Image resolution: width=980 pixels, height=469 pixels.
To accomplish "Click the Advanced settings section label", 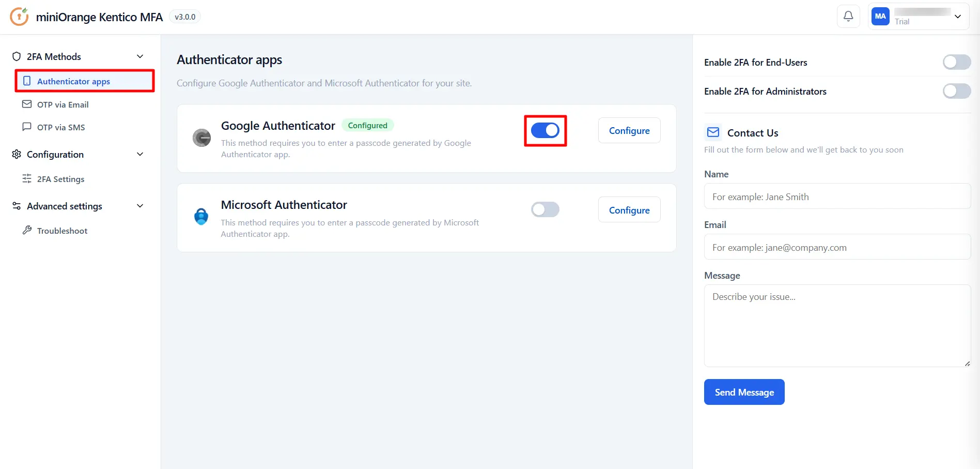I will point(65,206).
